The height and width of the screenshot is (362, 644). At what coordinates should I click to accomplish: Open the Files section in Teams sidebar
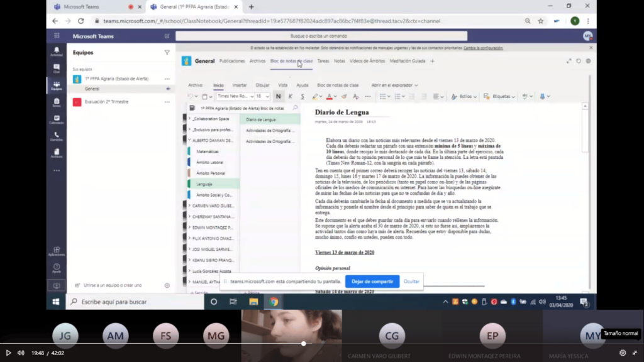(56, 153)
